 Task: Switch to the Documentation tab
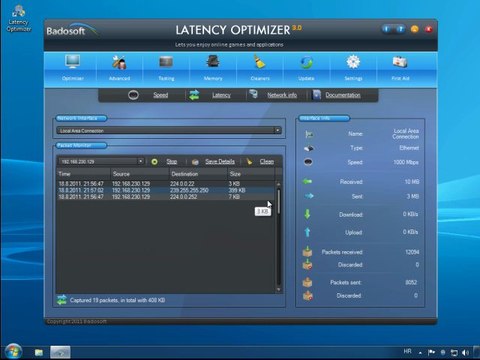[343, 95]
